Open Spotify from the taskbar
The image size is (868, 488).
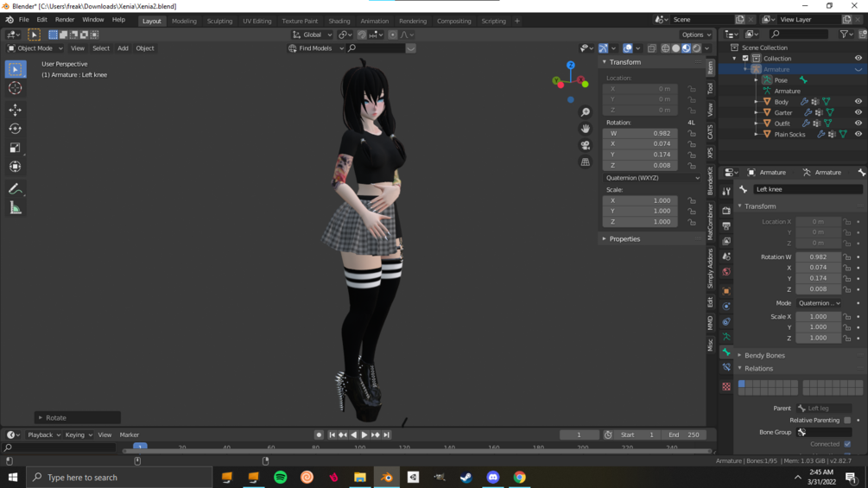point(280,477)
